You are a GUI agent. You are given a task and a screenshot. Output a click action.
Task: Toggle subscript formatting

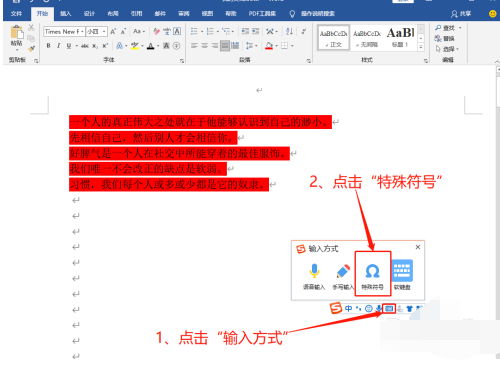tap(95, 46)
